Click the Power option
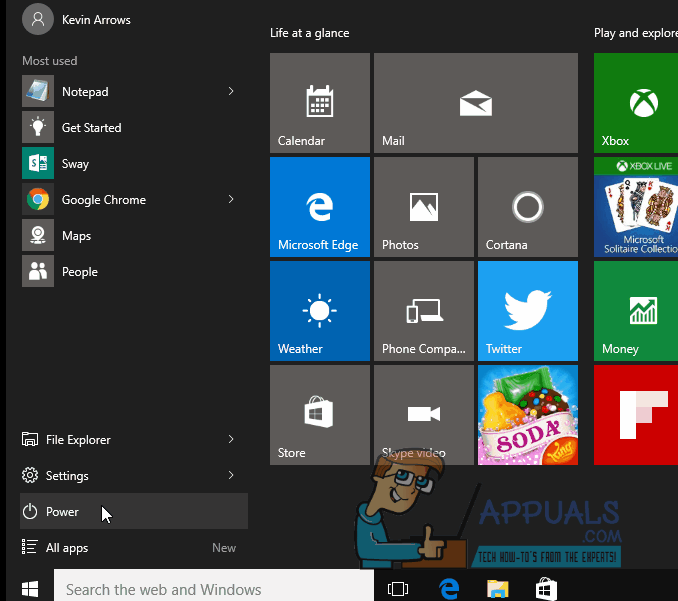Viewport: 678px width, 601px height. [x=134, y=511]
